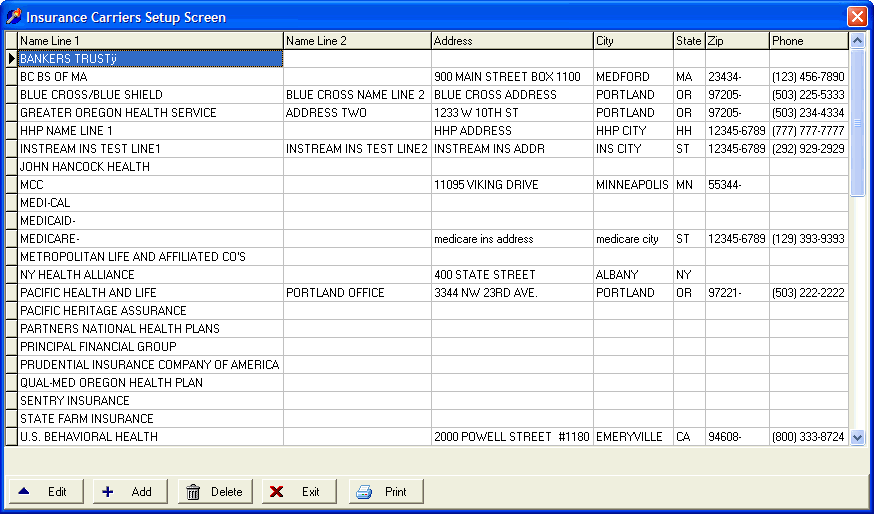Select PACIFIC HEALTH AND LIFE cell

point(150,293)
